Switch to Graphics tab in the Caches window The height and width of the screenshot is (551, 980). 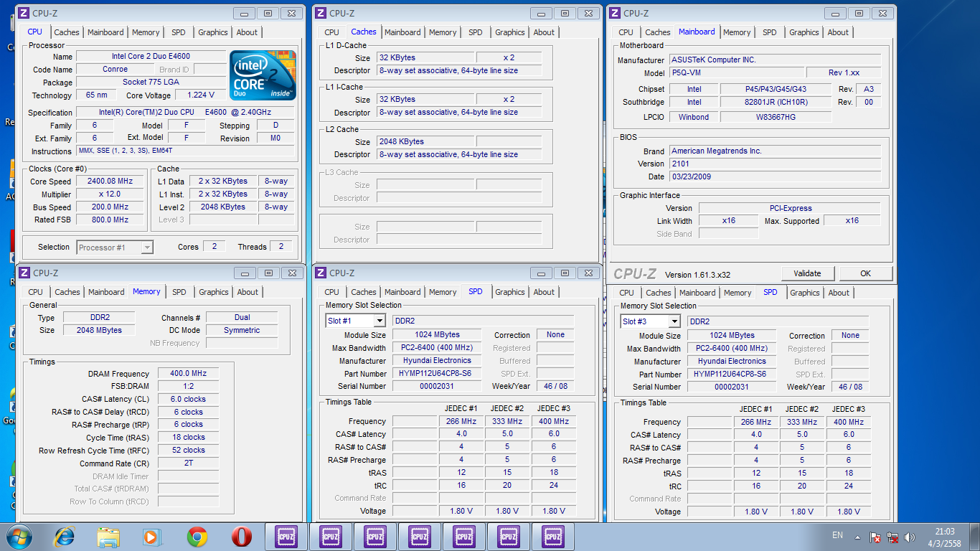coord(509,32)
